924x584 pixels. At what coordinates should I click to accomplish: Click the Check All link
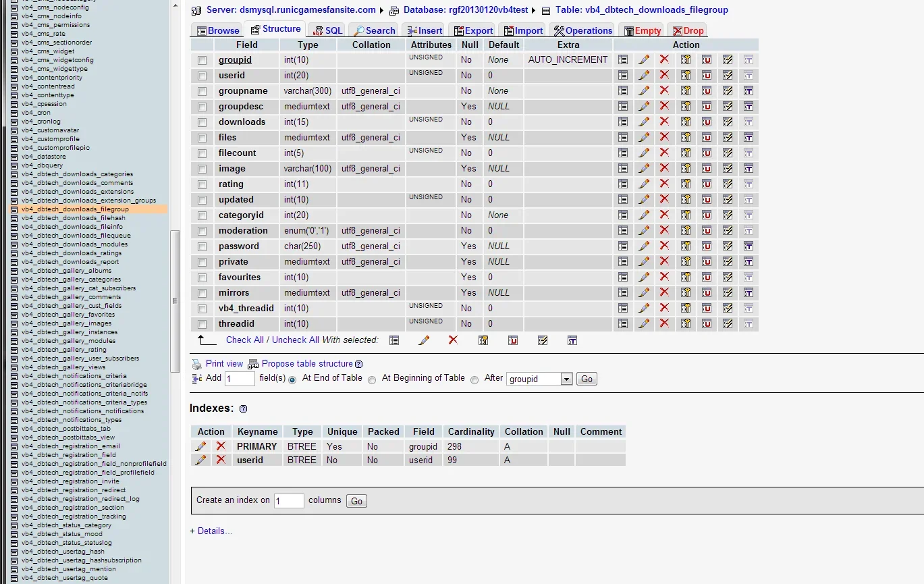245,340
